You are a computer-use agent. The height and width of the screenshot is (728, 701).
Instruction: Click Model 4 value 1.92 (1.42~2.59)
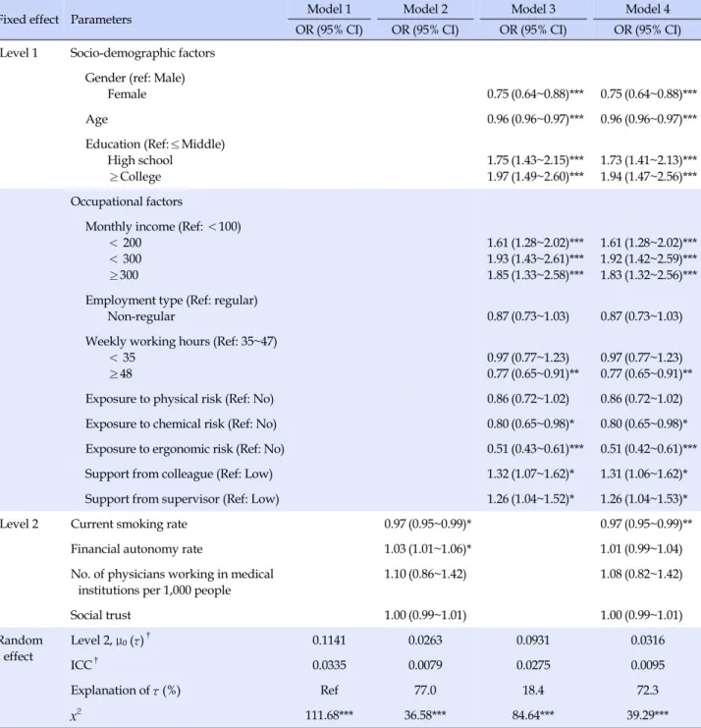coord(648,258)
